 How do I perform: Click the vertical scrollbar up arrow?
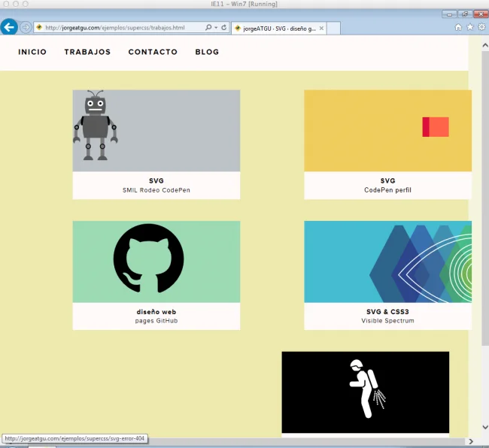click(x=485, y=46)
